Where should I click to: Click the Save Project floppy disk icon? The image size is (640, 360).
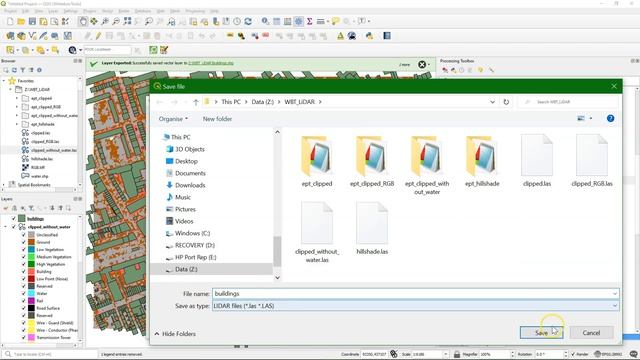(32, 21)
